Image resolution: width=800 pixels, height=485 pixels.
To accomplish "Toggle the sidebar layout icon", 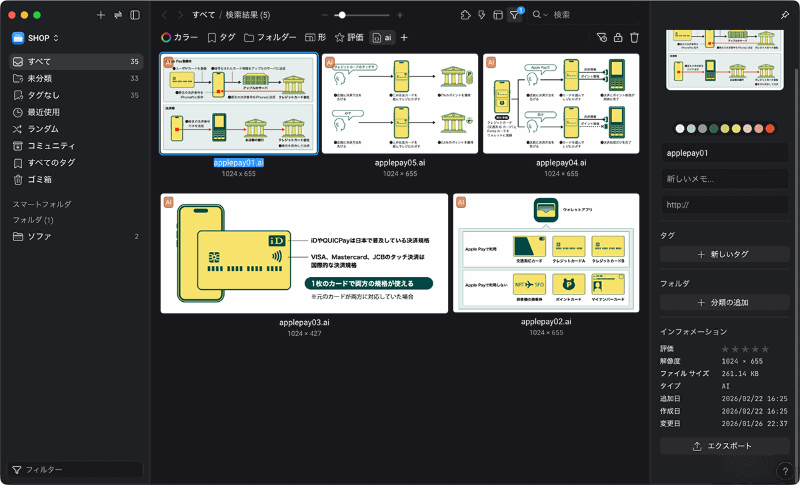I will (135, 15).
